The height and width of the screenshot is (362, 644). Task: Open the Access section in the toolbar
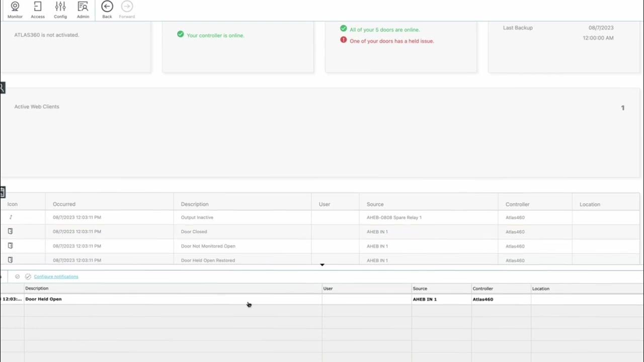(x=38, y=10)
